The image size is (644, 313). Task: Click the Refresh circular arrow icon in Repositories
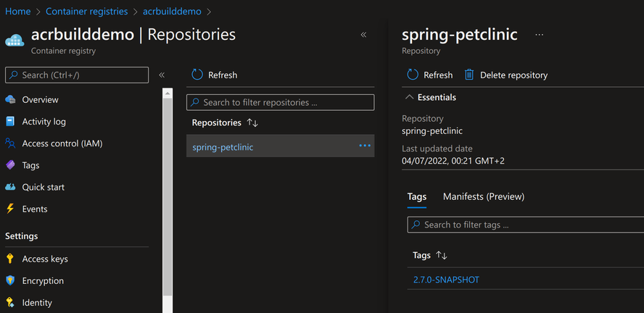click(197, 75)
